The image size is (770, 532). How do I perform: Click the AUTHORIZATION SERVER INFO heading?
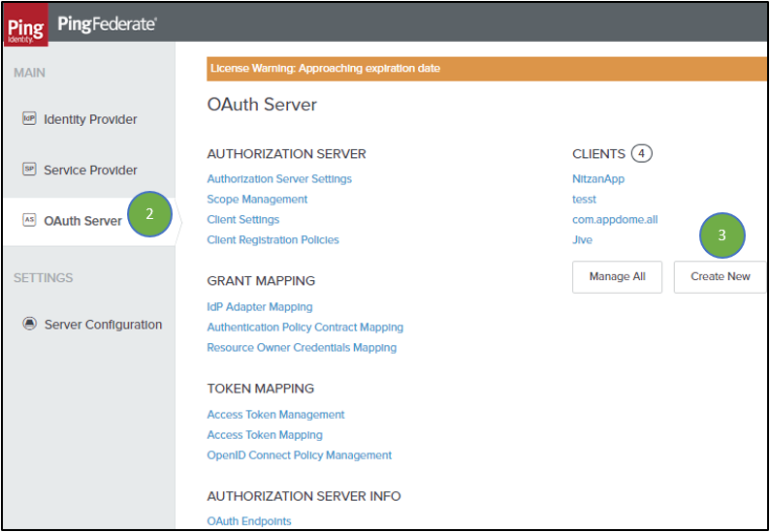304,496
